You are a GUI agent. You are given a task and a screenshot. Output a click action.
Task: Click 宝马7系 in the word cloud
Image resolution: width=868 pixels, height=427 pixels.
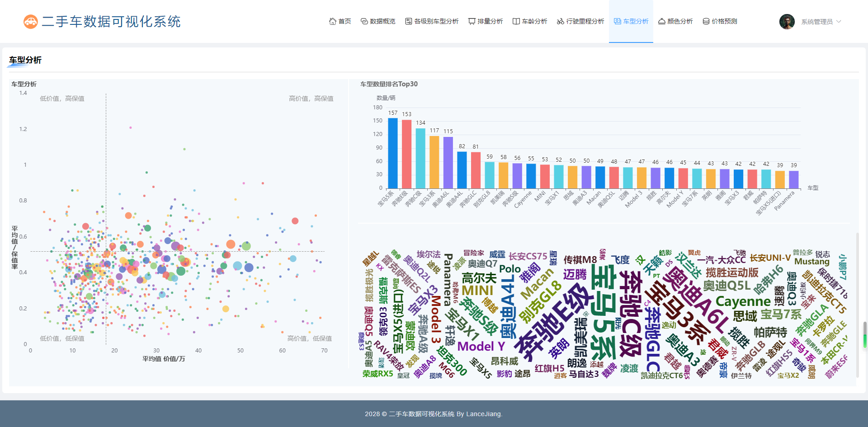pos(781,314)
